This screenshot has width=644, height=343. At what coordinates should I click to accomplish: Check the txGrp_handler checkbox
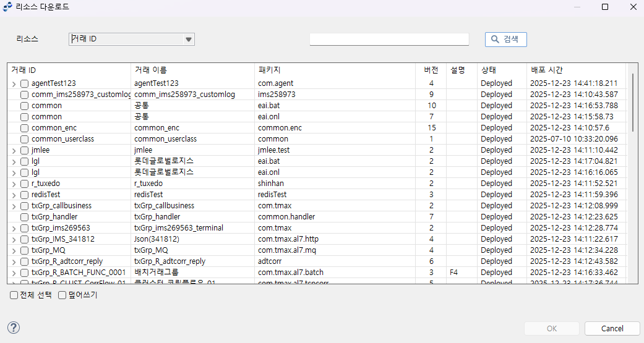pos(24,217)
